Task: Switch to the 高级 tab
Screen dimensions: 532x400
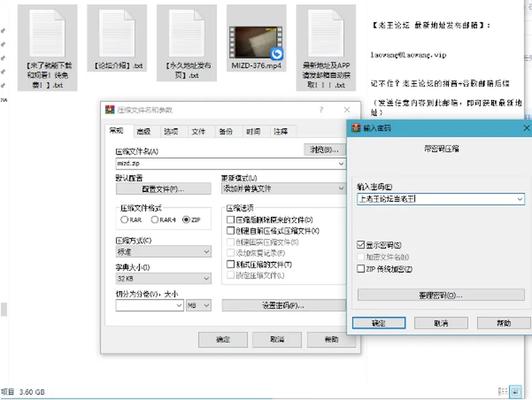Action: pos(144,132)
